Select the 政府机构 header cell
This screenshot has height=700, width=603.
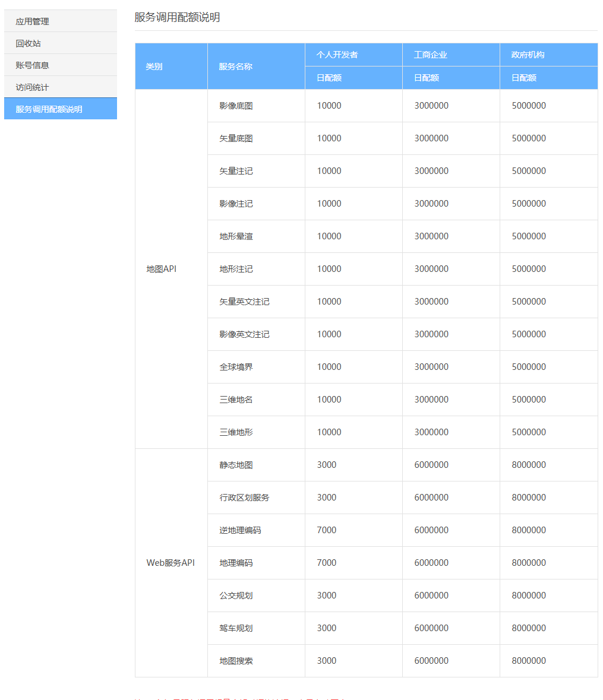pos(528,55)
